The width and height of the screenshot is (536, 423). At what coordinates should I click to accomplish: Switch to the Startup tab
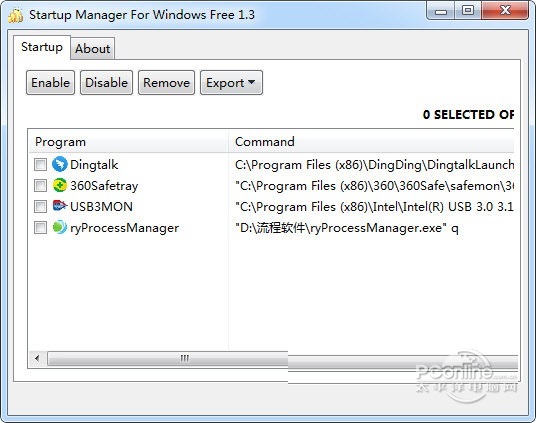pyautogui.click(x=42, y=47)
